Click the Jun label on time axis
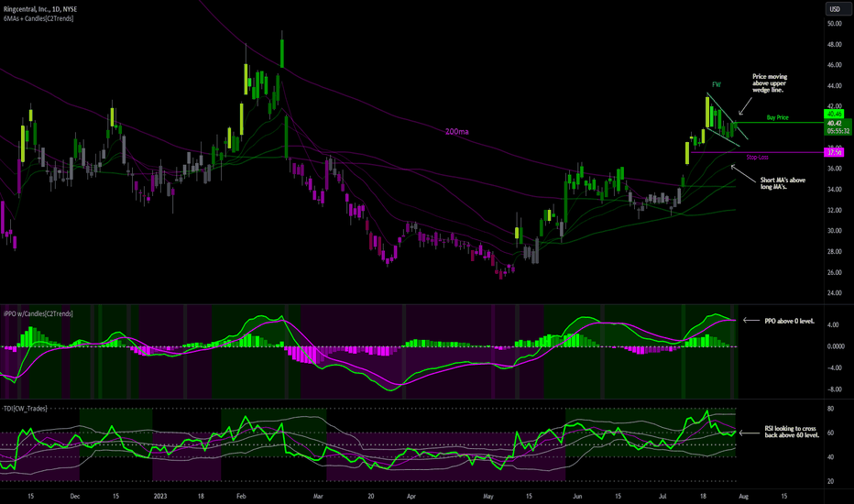 click(577, 497)
